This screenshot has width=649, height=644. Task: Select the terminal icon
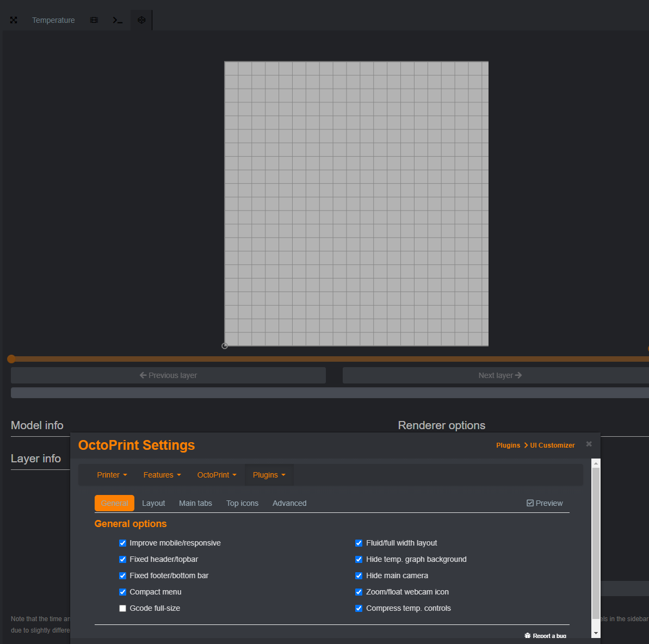117,20
